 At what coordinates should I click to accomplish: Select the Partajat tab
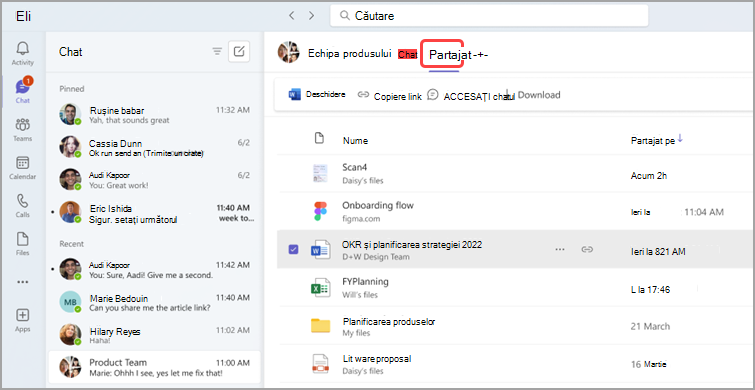click(450, 55)
